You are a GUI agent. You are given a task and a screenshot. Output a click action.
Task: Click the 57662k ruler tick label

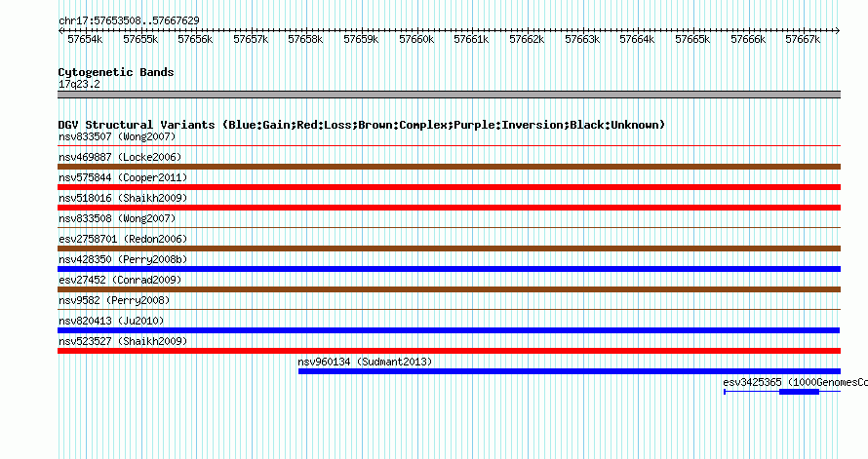pos(527,39)
